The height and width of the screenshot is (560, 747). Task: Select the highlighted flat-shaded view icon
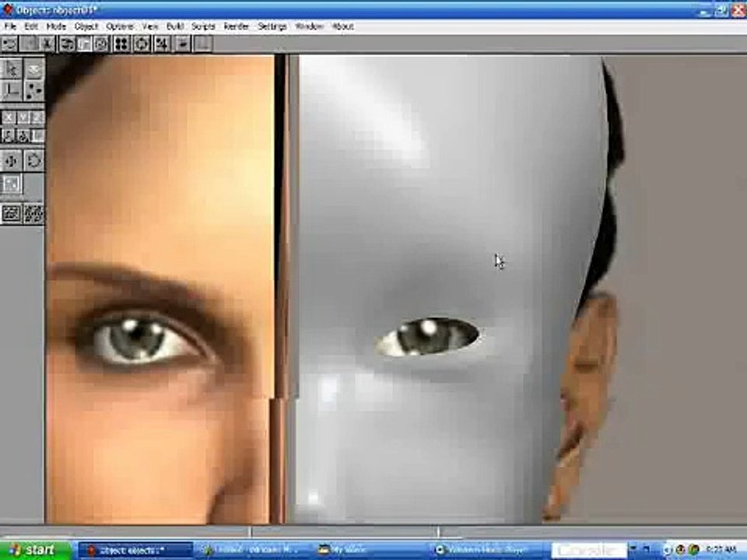84,44
